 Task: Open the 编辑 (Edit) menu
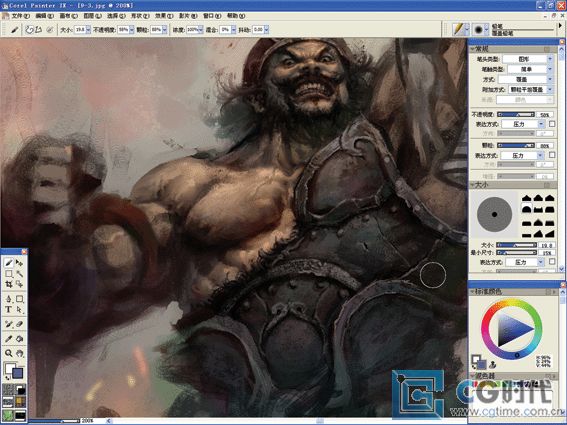pos(44,16)
